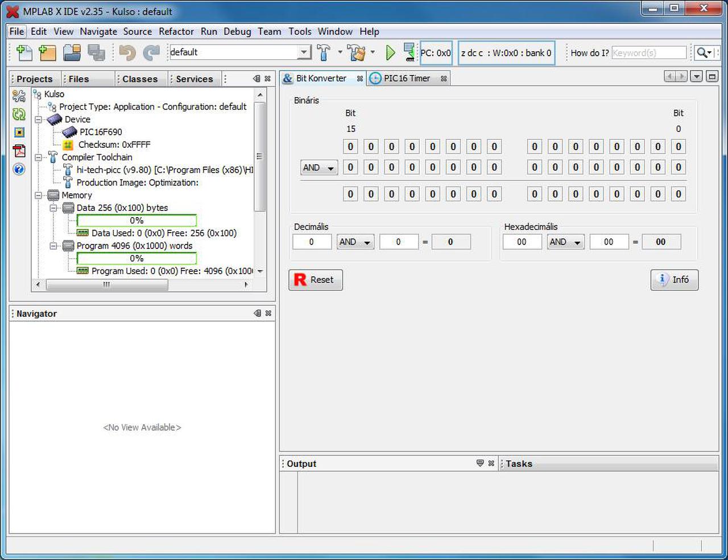
Task: Toggle bit 7 in the second binary row
Action: pos(535,167)
